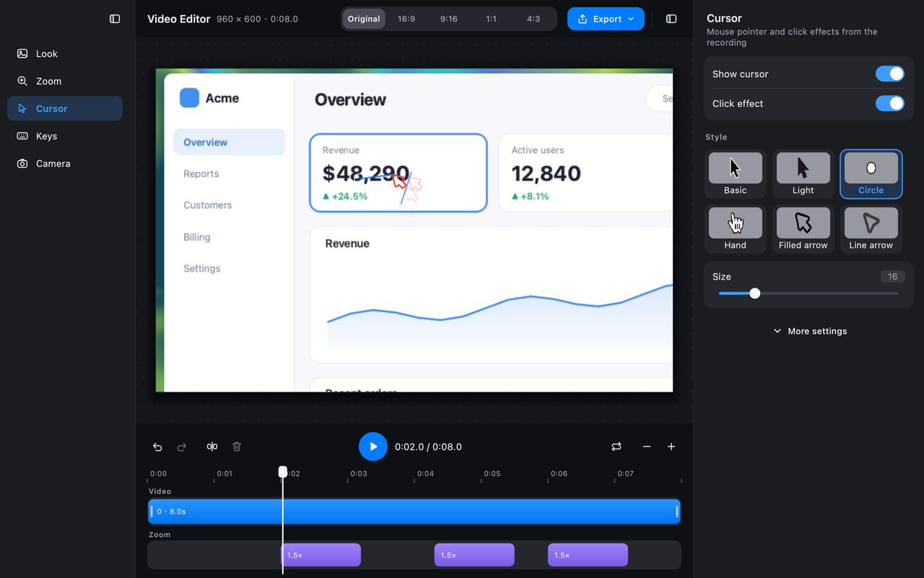
Task: Select the last 1.5× zoom segment
Action: (588, 555)
